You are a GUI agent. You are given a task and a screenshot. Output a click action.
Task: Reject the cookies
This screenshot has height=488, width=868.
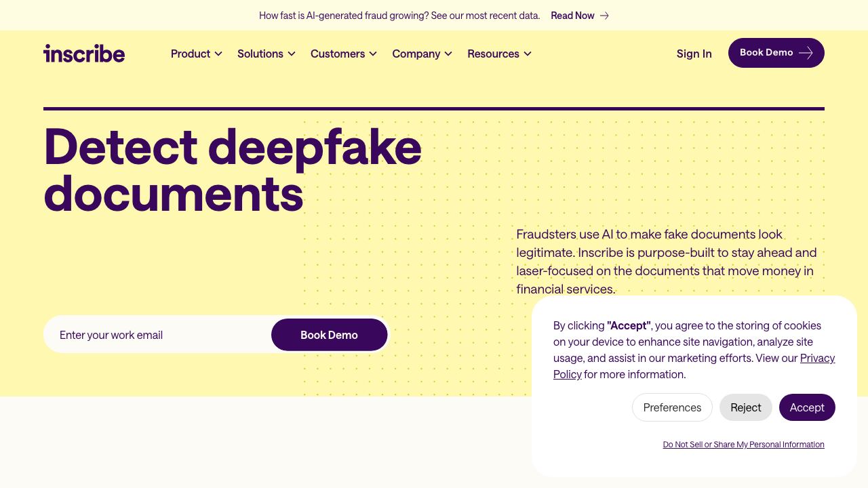[746, 407]
